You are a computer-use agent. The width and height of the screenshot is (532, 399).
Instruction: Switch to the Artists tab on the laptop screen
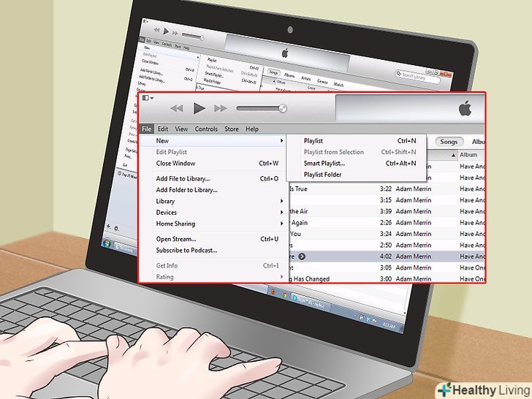[x=305, y=78]
